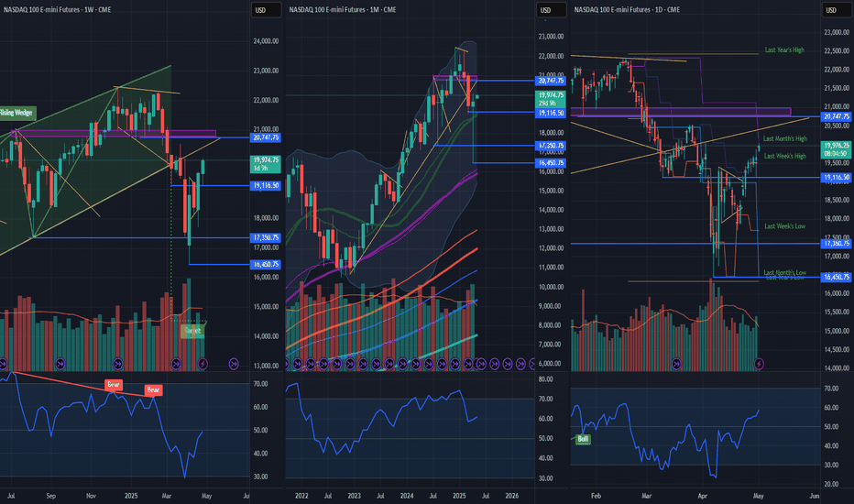Open the USD currency selector on the daily chart

click(x=836, y=10)
